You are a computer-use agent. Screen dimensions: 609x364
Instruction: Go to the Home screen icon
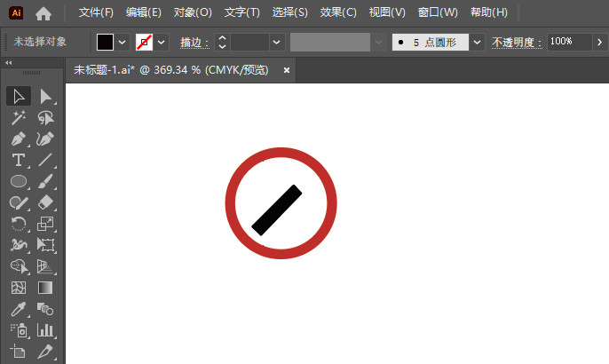(43, 13)
